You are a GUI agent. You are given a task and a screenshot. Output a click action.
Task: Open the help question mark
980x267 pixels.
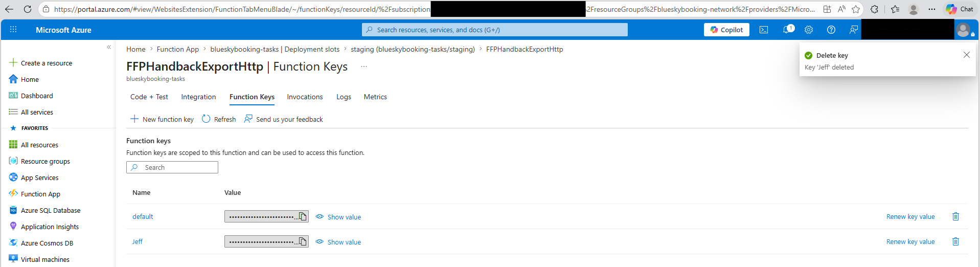coord(831,30)
